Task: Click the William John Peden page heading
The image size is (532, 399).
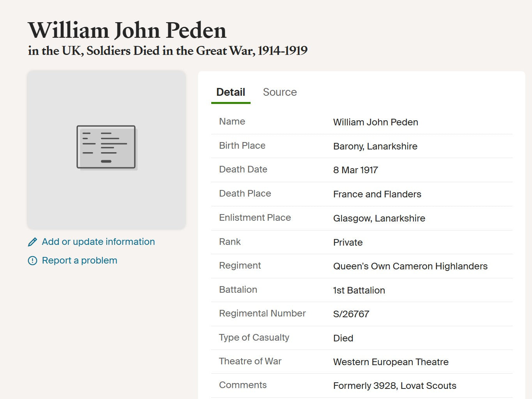Action: [127, 30]
